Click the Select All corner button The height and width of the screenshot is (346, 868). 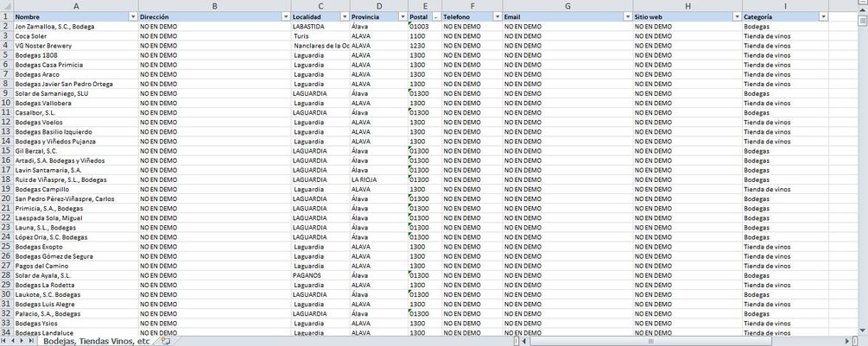click(x=7, y=5)
